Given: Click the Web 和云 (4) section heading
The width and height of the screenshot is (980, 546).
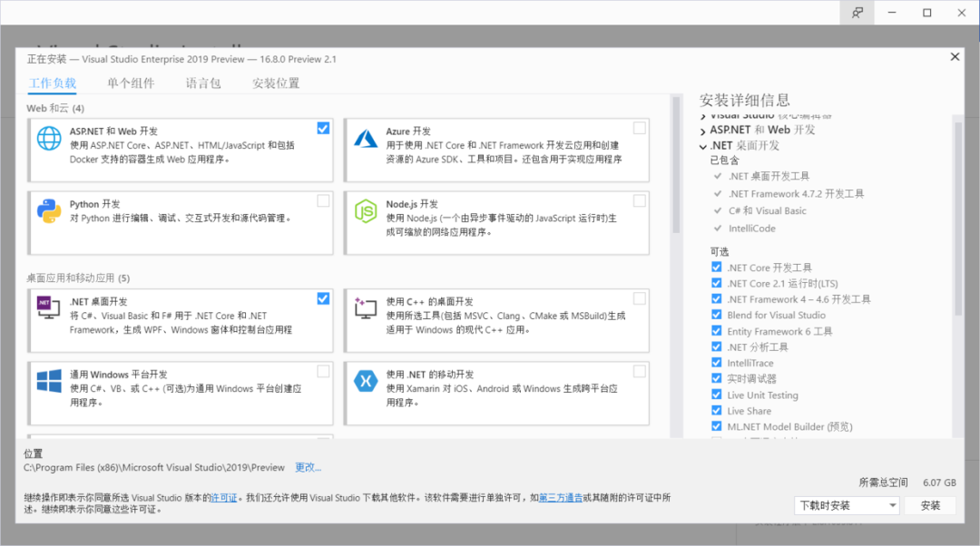Looking at the screenshot, I should (55, 108).
